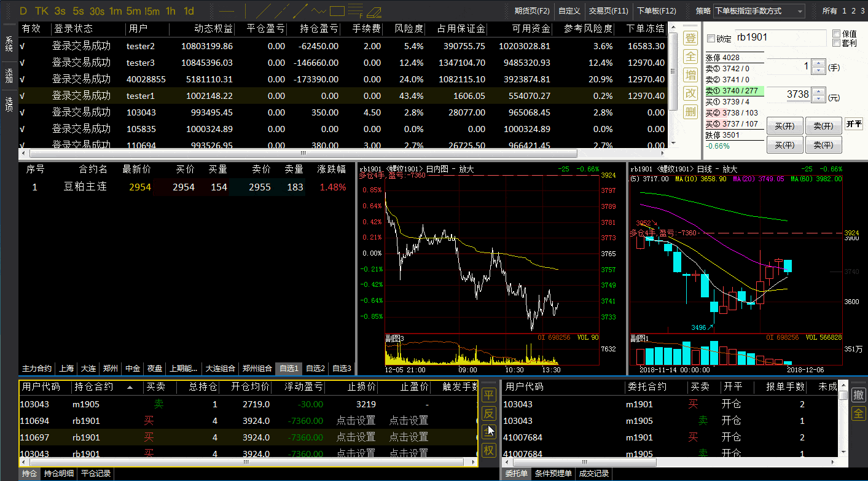The height and width of the screenshot is (481, 868).
Task: Select the rectangle drawing tool
Action: [337, 11]
